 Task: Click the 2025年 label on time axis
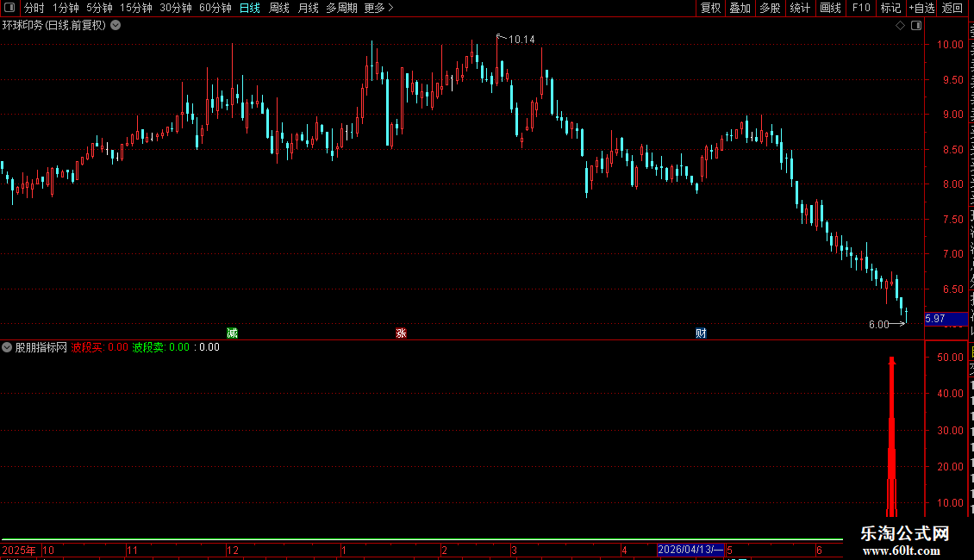19,550
